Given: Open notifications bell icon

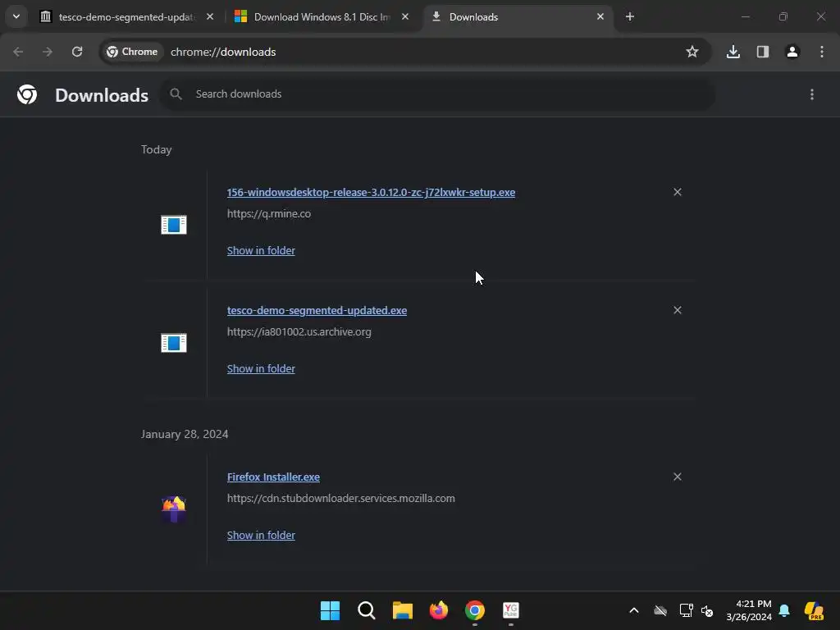Looking at the screenshot, I should tap(784, 610).
